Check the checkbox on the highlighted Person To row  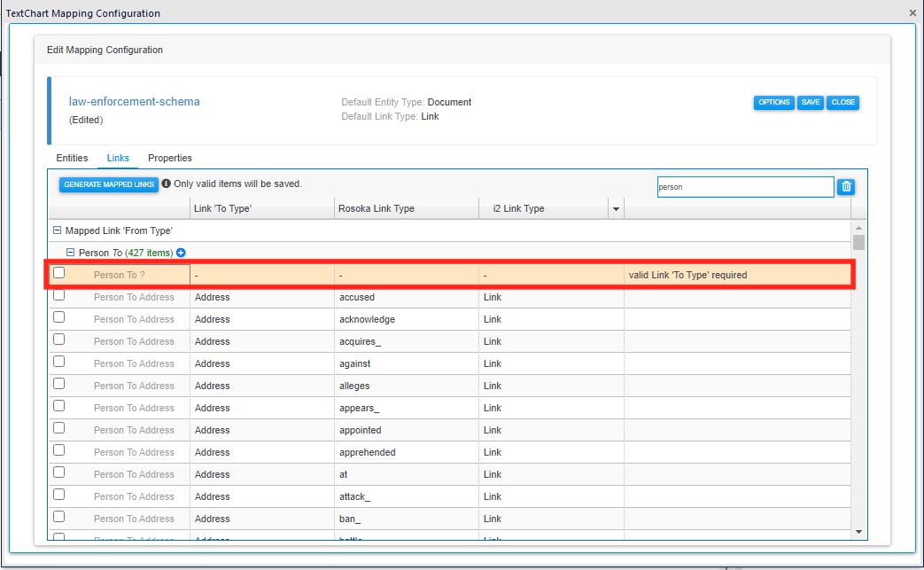58,272
